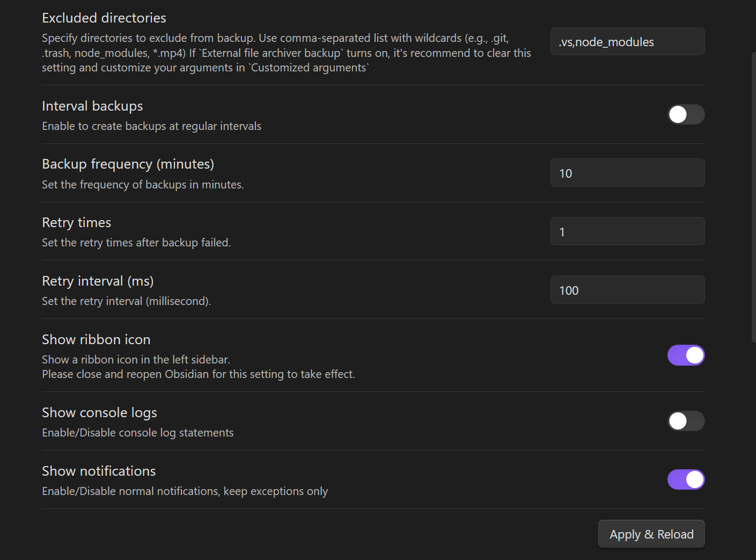This screenshot has width=756, height=560.
Task: Click the Retry times heading
Action: [x=76, y=222]
